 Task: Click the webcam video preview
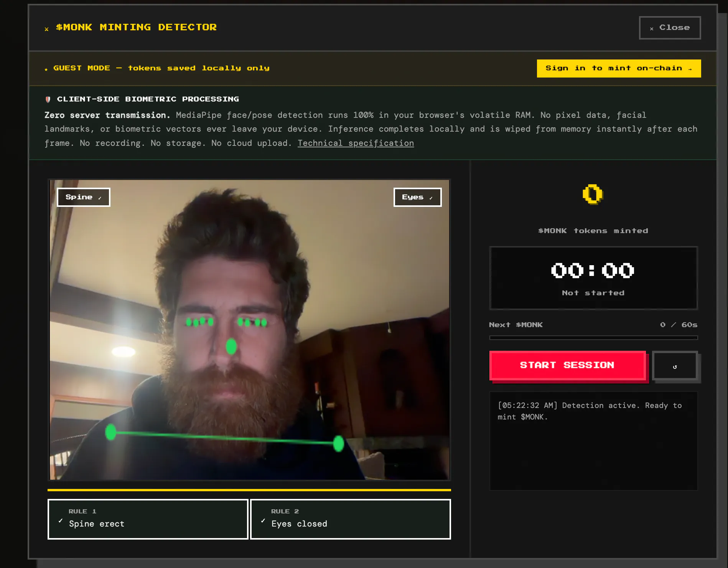click(x=249, y=330)
